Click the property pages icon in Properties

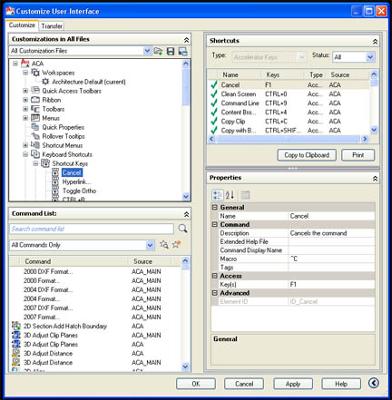[245, 195]
